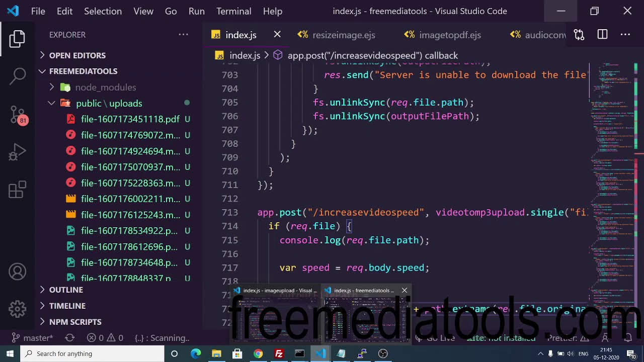Expand the OPEN EDITORS section
644x362 pixels.
tap(77, 55)
